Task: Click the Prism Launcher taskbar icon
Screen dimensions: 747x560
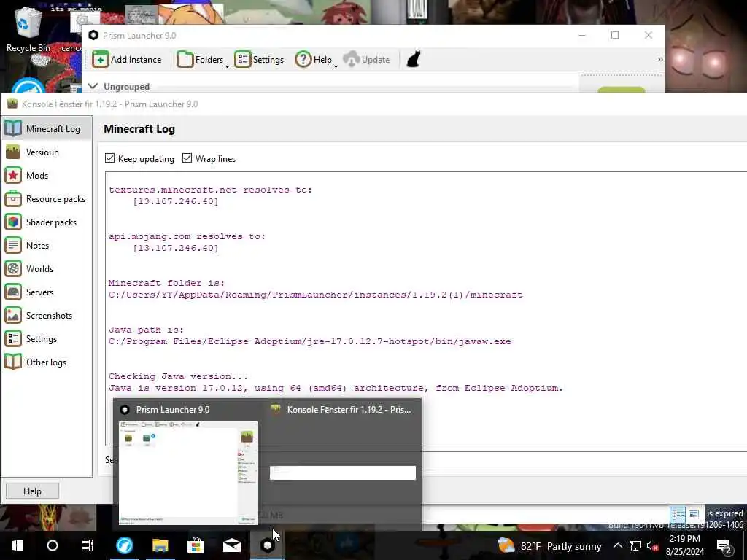Action: click(267, 545)
